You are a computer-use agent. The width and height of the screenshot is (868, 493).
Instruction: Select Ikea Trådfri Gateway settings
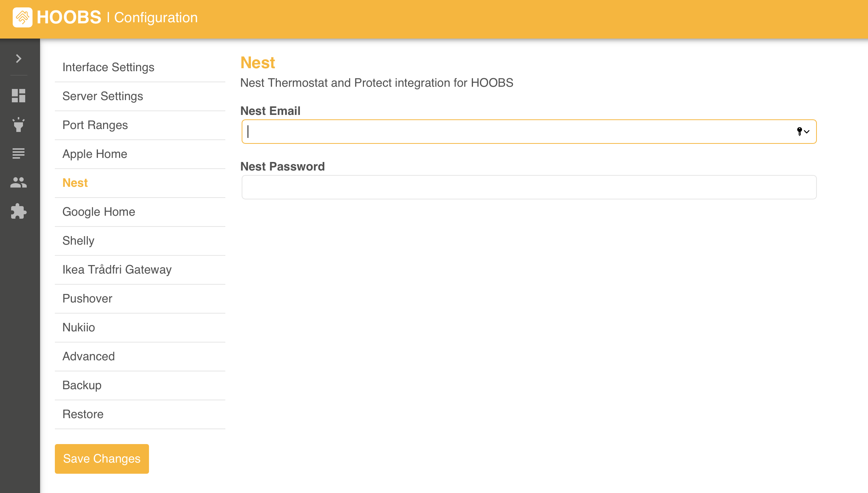(x=117, y=269)
